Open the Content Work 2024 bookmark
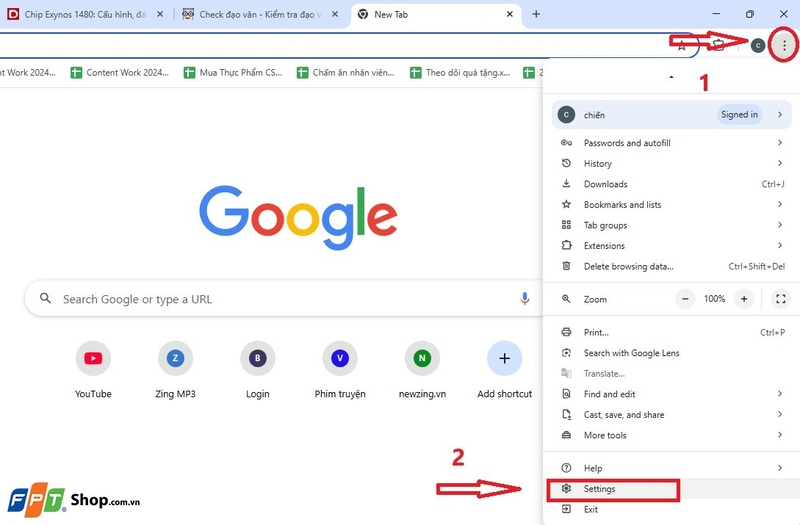The height and width of the screenshot is (525, 800). pyautogui.click(x=120, y=72)
